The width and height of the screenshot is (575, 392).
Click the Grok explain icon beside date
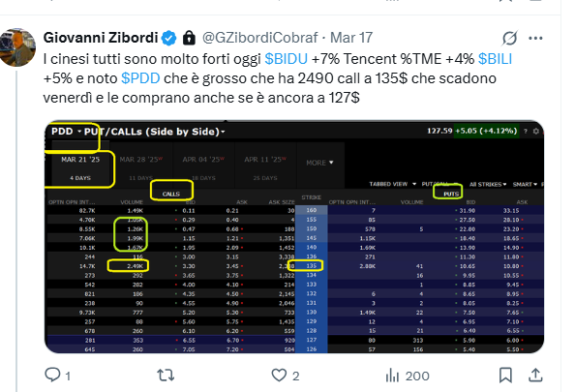coord(510,38)
